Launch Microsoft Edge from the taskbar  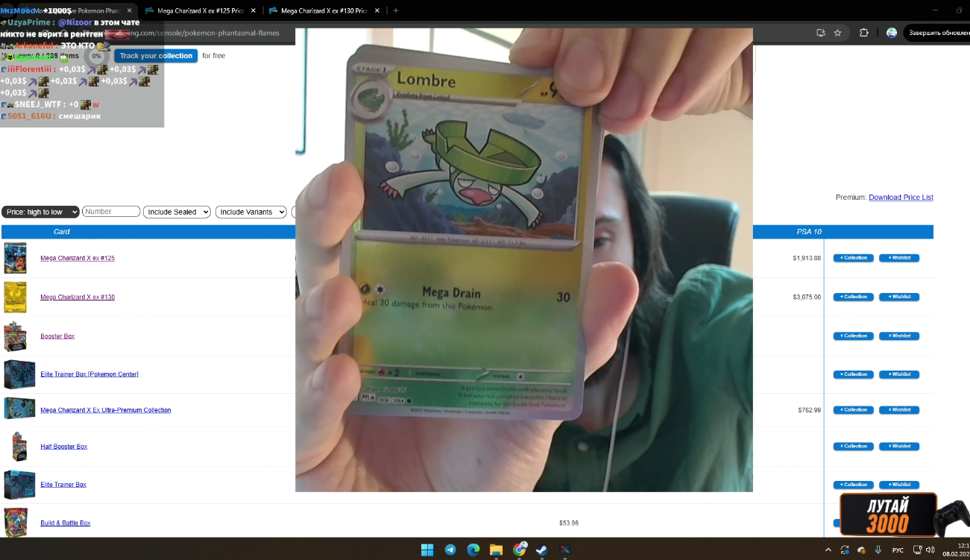(473, 550)
